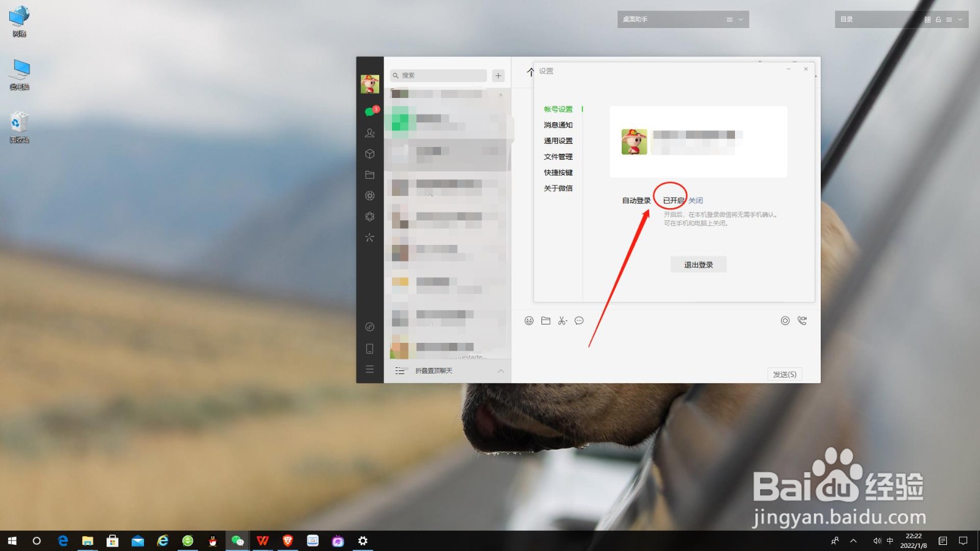Start a video call with the camera icon

click(785, 320)
